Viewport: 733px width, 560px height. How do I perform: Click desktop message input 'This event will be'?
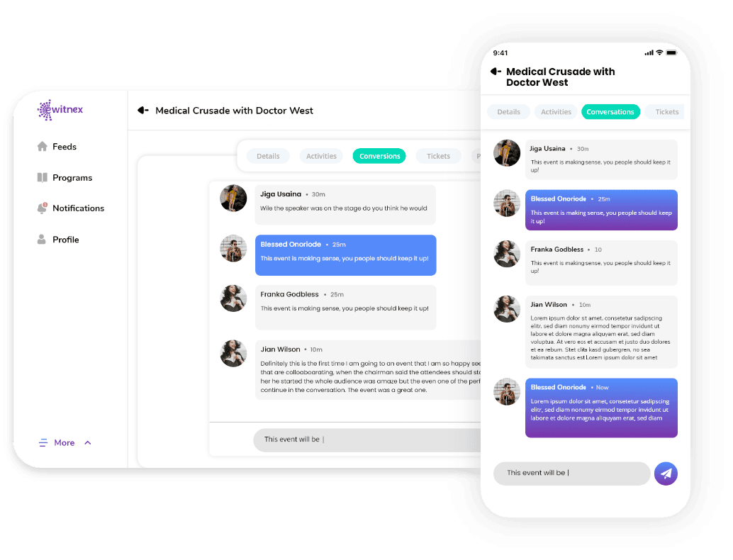[x=367, y=440]
